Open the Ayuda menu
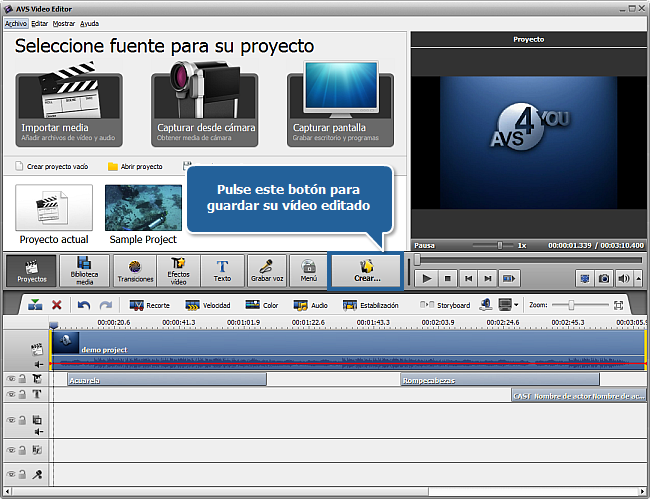The height and width of the screenshot is (499, 650). click(90, 24)
